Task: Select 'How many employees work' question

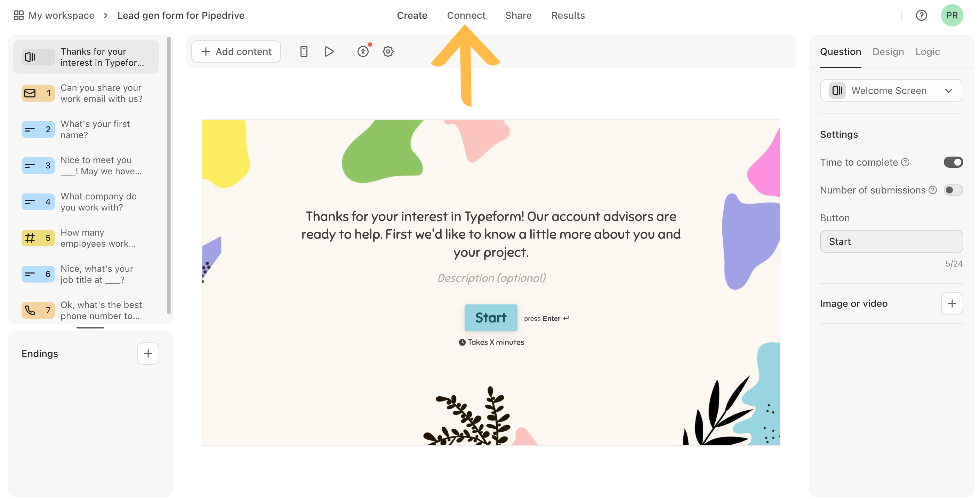Action: [x=86, y=238]
